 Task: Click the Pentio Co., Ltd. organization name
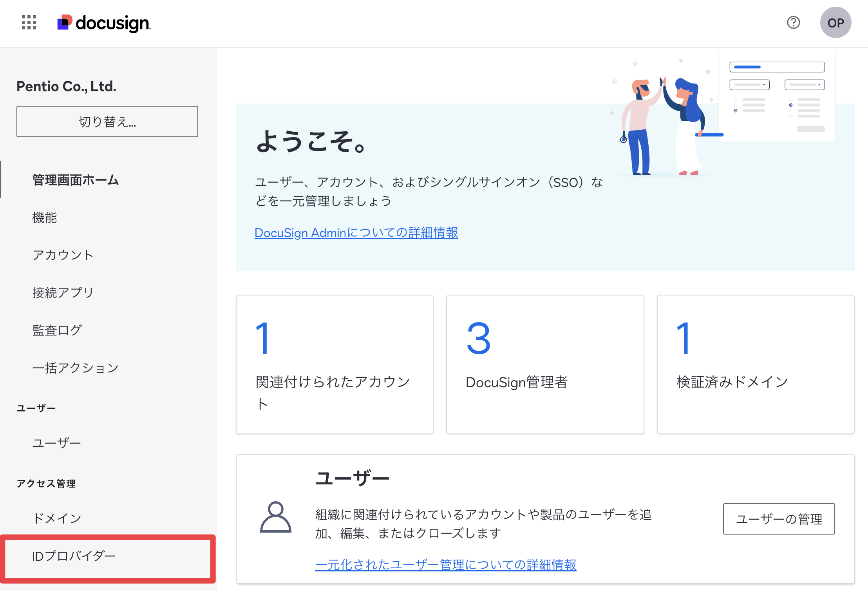(66, 86)
